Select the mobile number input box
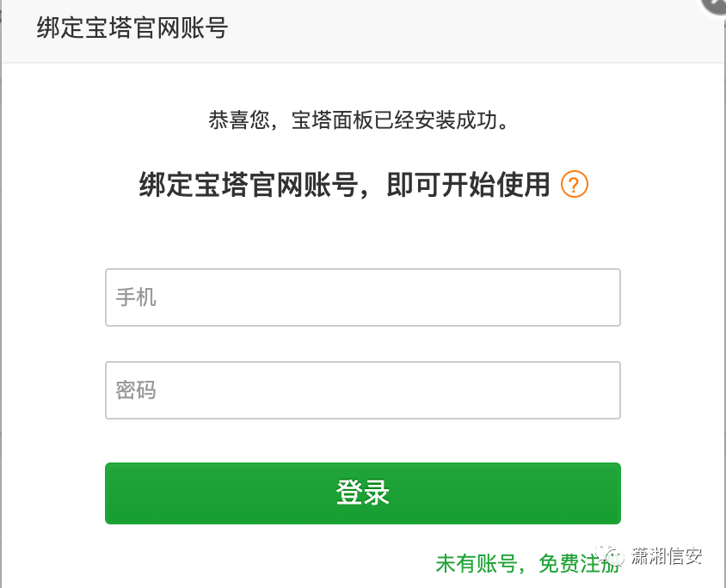This screenshot has width=726, height=588. (362, 297)
